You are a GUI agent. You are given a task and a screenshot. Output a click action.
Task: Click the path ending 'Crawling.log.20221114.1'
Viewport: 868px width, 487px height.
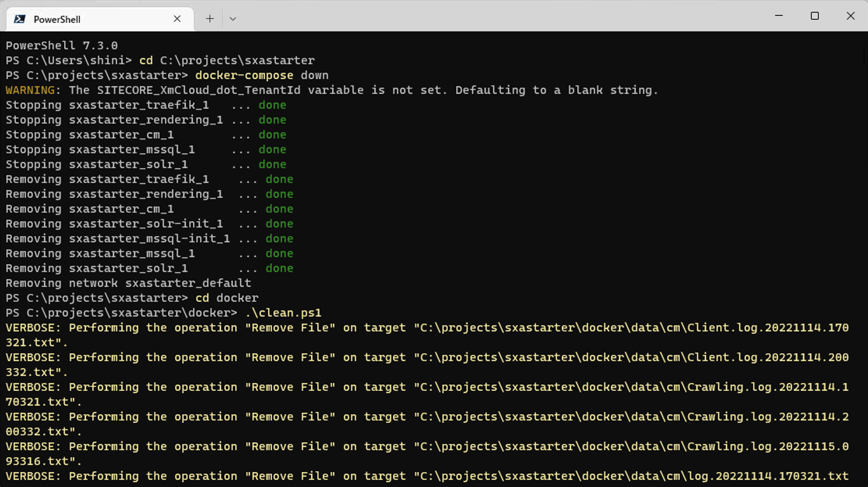pyautogui.click(x=631, y=387)
